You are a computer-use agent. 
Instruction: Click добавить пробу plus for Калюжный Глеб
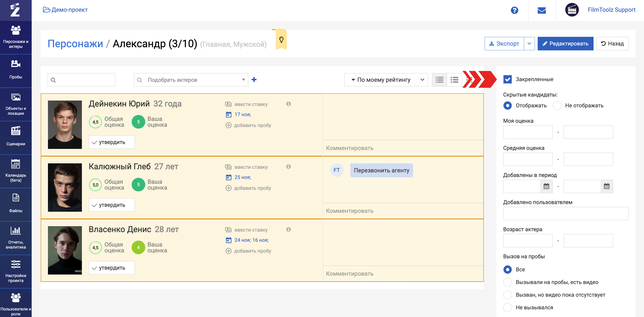coord(228,188)
